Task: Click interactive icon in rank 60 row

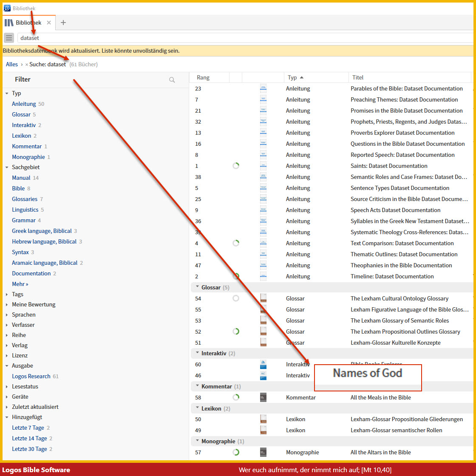Action: 263,364
